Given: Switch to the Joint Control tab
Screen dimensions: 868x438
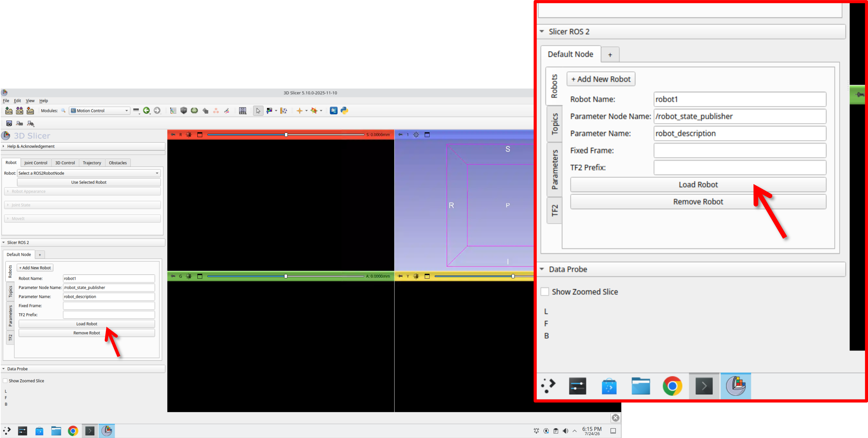Looking at the screenshot, I should (x=36, y=163).
